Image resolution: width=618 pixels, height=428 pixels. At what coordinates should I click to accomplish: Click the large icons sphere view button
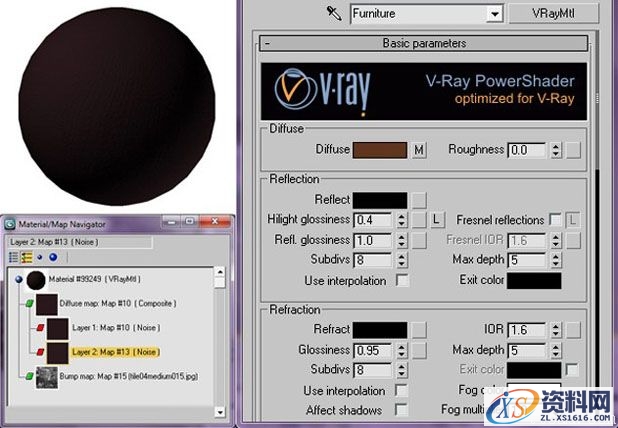[53, 256]
